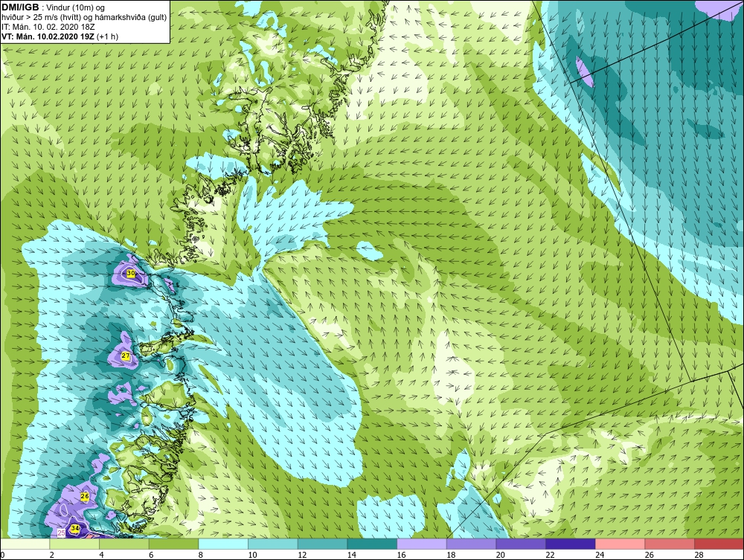Select the 16–18 m/s legend swatch
Image resolution: width=744 pixels, height=560 pixels.
click(421, 544)
